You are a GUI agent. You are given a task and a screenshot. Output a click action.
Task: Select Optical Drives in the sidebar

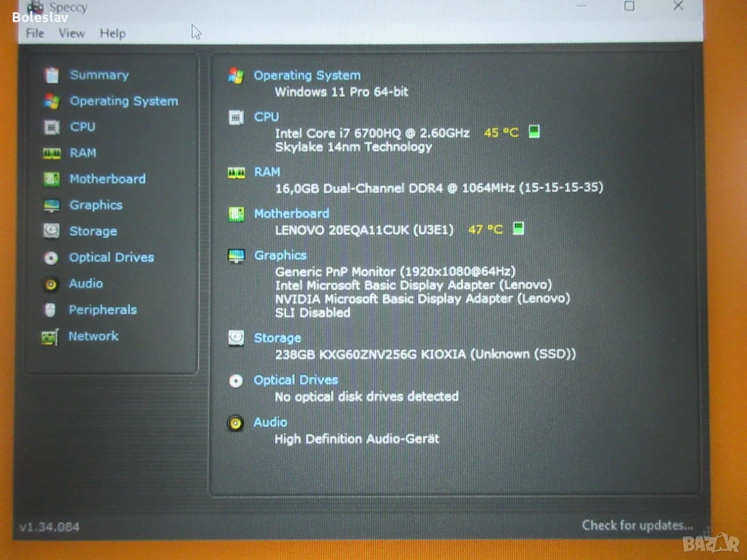[x=111, y=258]
